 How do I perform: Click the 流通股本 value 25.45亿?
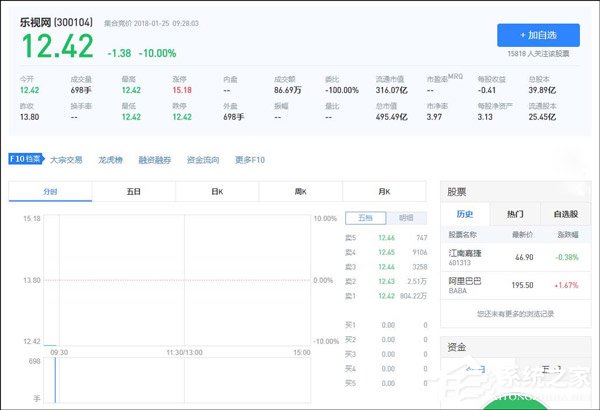click(x=542, y=117)
